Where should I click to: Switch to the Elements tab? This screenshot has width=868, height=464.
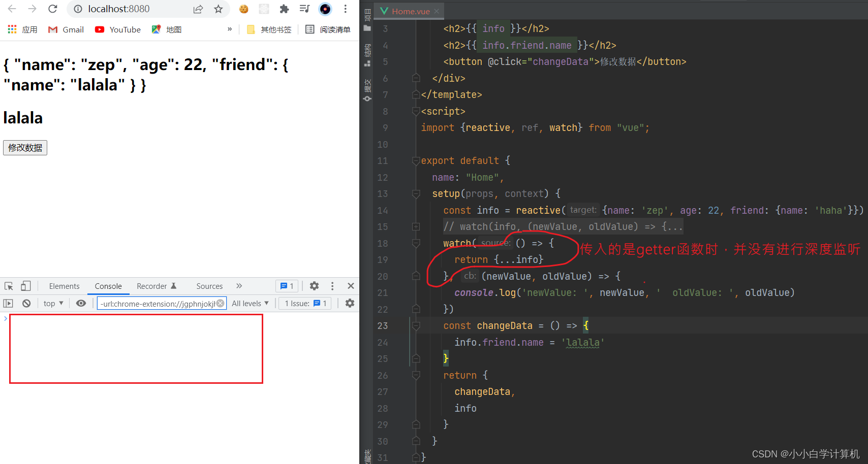(64, 286)
